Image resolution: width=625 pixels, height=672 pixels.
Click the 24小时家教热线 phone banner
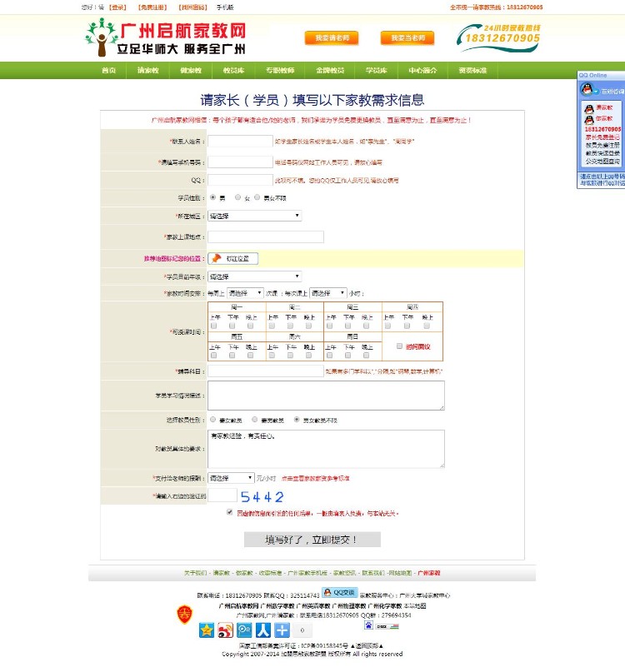(498, 38)
